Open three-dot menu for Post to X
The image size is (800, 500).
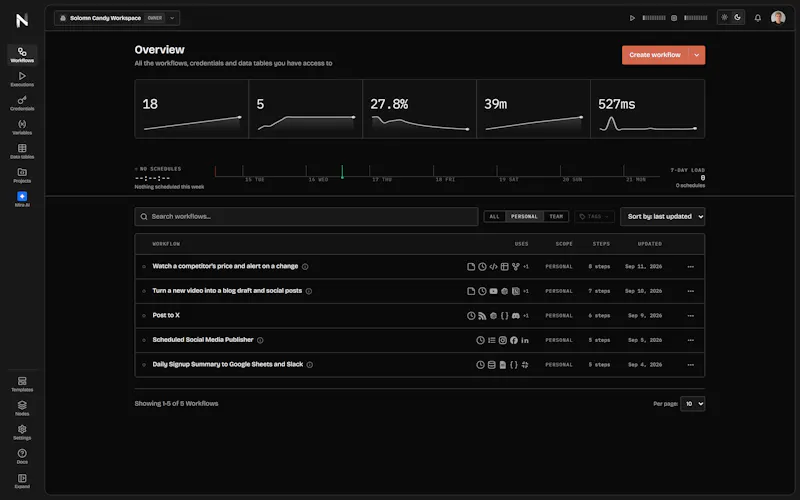[x=690, y=316]
